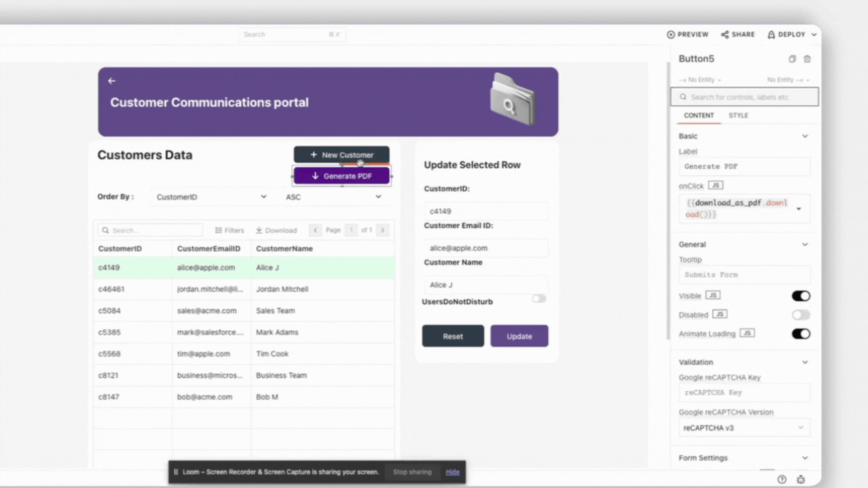Select the CONTENT tab
This screenshot has height=488, width=868.
click(x=698, y=116)
